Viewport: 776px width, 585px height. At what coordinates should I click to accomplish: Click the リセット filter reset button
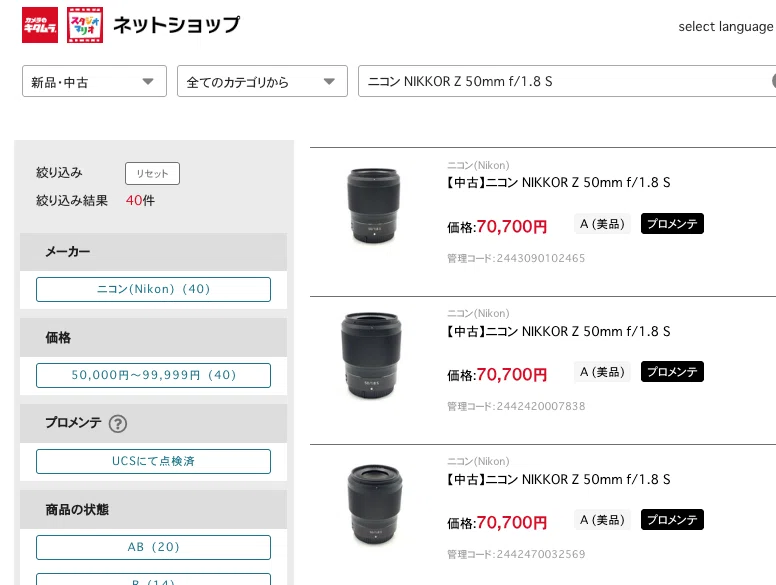[152, 174]
